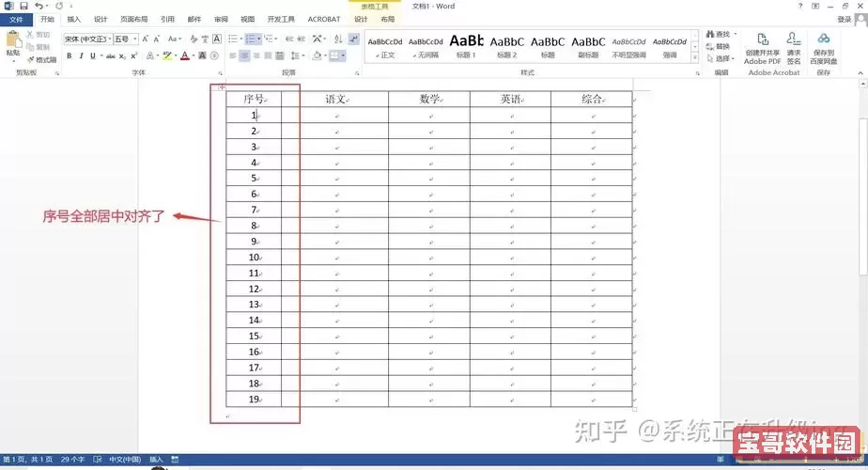Open the Numbering list dropdown arrow

click(x=259, y=39)
